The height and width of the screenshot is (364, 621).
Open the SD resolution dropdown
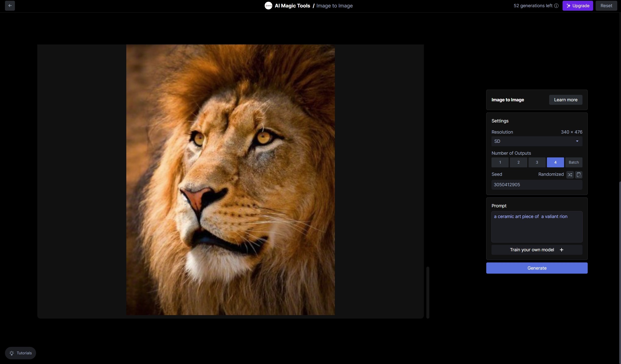[x=532, y=141]
